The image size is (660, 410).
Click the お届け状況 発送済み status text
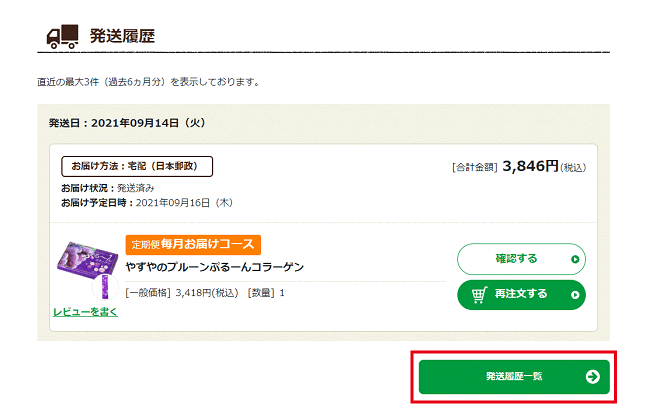(x=108, y=187)
